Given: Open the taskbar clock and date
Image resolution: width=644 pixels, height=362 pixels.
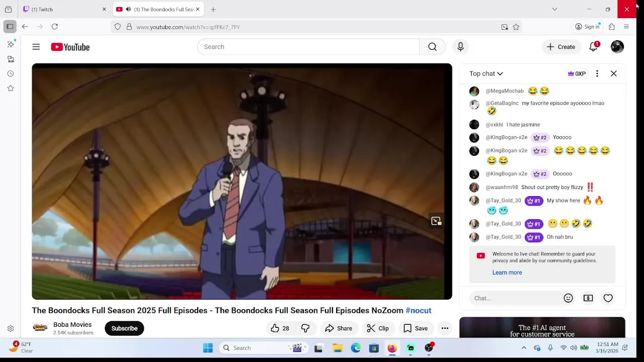Looking at the screenshot, I should pyautogui.click(x=607, y=347).
